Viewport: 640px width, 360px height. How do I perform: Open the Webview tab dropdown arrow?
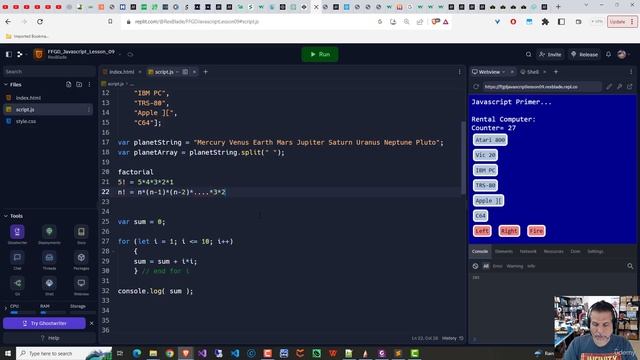[x=504, y=72]
